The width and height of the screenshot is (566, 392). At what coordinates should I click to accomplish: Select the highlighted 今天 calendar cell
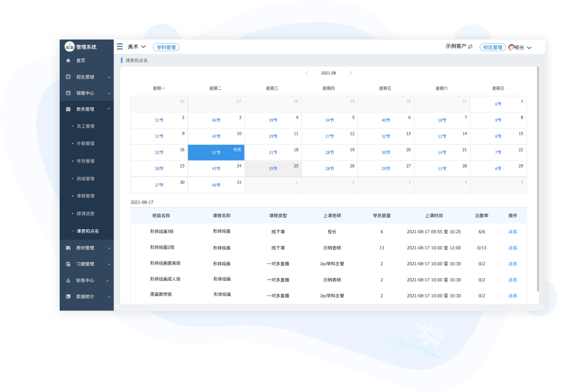[216, 153]
